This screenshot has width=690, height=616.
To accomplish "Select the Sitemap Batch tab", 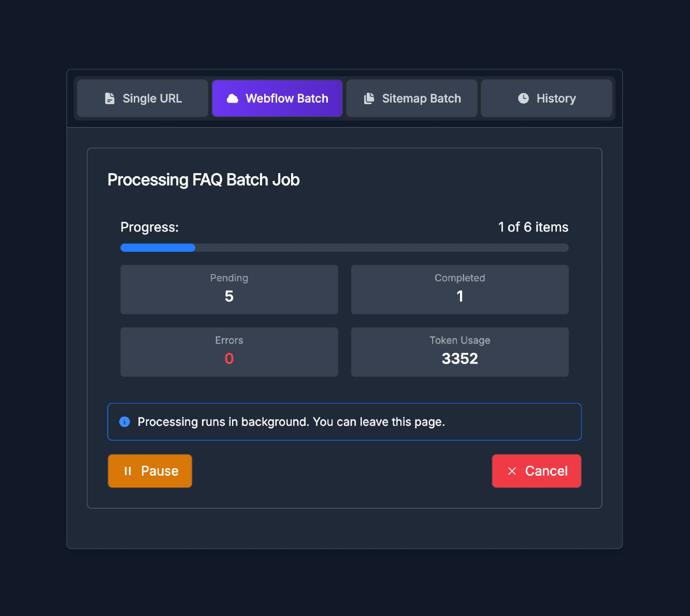I will (411, 98).
